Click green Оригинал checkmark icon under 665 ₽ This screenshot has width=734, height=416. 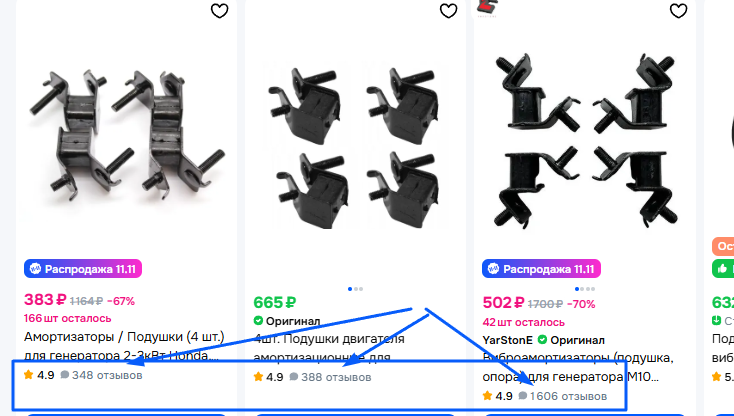click(x=258, y=321)
